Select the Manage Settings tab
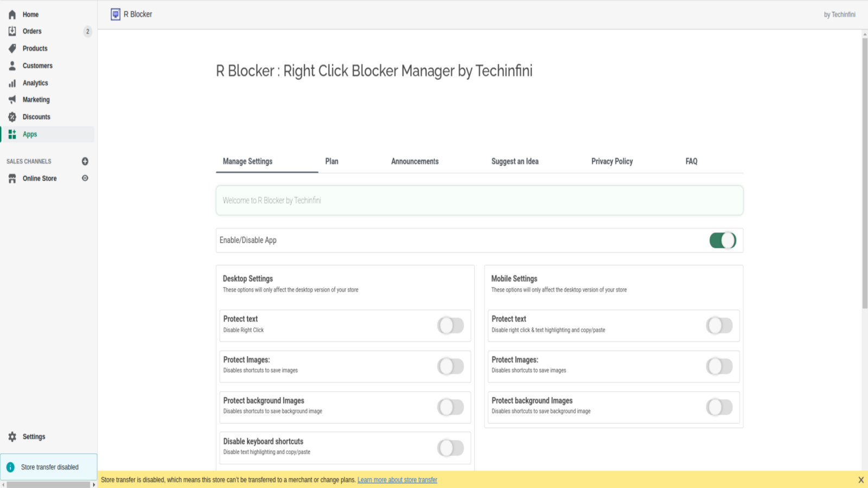The width and height of the screenshot is (868, 488). click(248, 162)
